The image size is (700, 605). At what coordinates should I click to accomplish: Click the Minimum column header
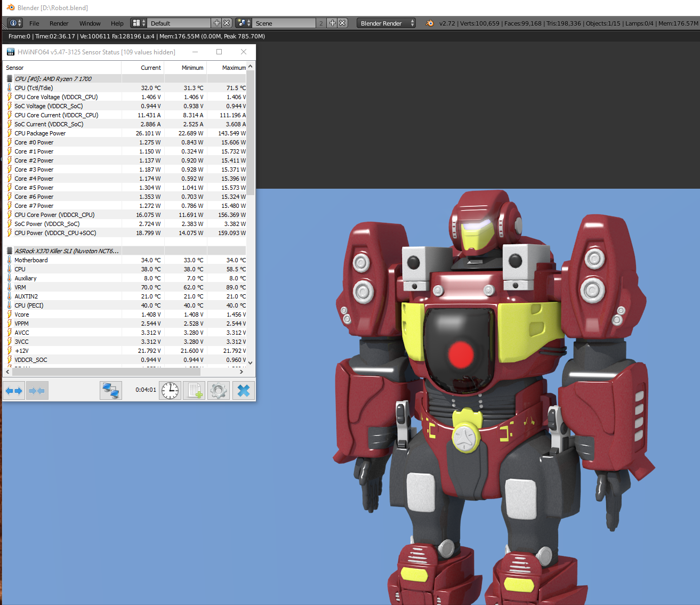(186, 68)
